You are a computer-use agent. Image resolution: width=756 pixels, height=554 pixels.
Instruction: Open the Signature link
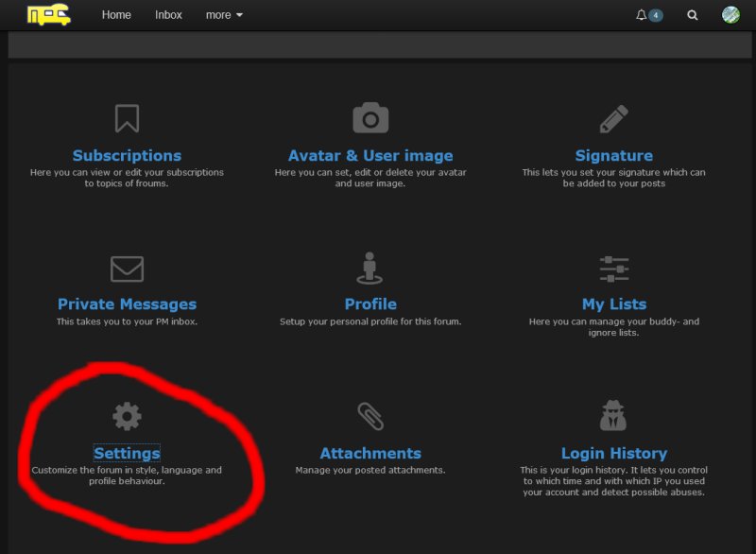[613, 156]
